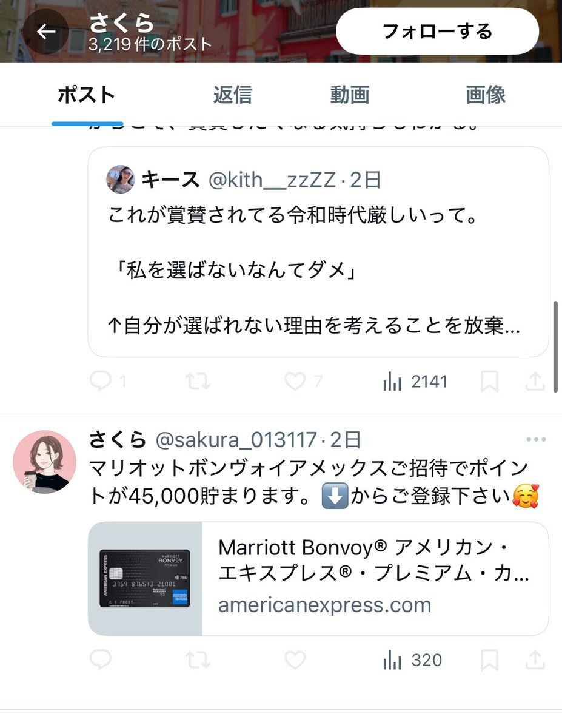
Task: View analytics showing 320 views
Action: pos(412,659)
